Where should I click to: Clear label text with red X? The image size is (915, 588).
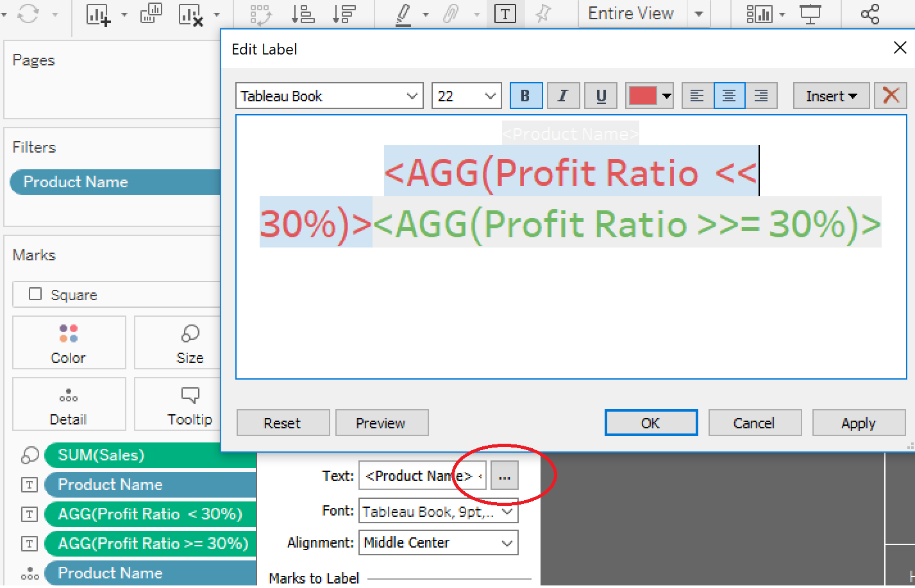coord(891,96)
